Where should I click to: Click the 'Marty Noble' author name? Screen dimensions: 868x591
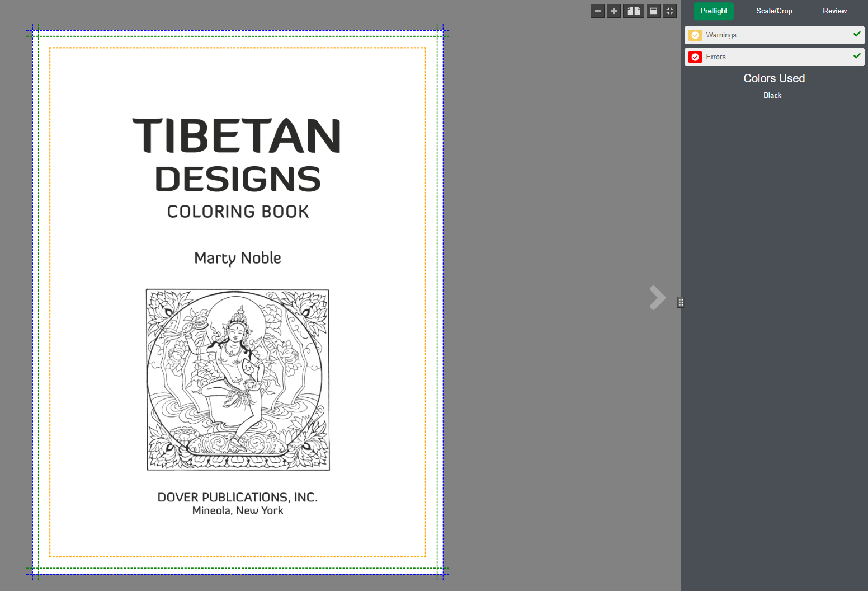point(238,258)
